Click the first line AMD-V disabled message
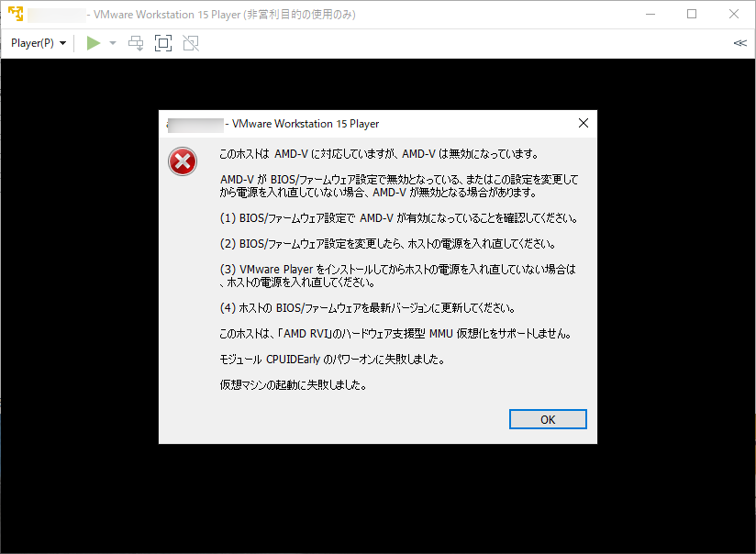Image resolution: width=756 pixels, height=554 pixels. [x=379, y=154]
